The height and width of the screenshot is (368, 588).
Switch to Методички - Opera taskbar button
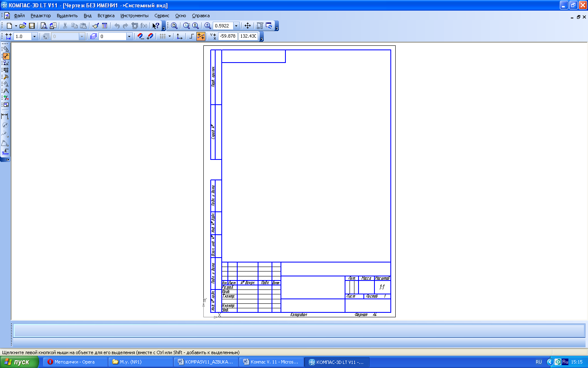[74, 362]
